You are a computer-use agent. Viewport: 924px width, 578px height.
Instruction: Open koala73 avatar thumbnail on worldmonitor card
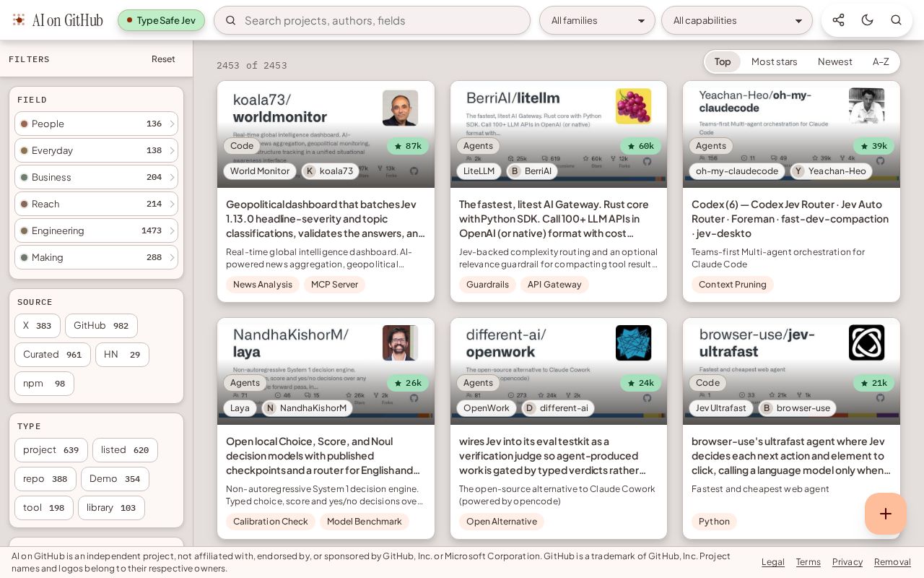coord(401,108)
